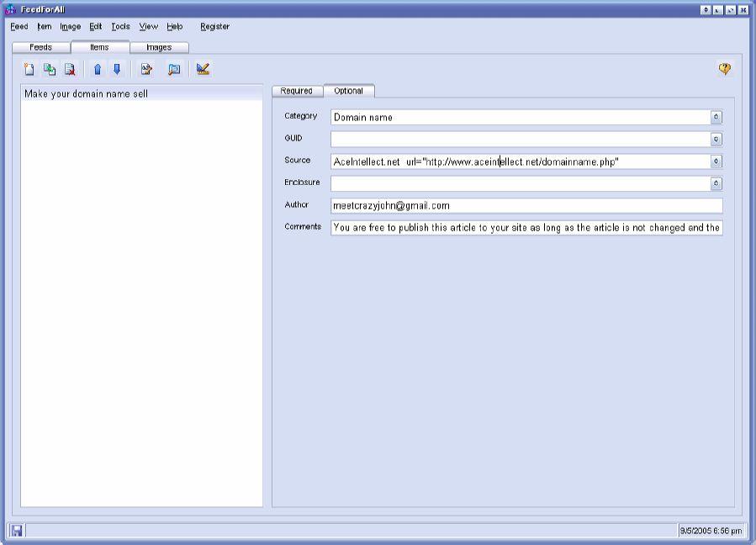Switch to the Required tab
Screen dimensions: 756x545
click(x=297, y=91)
